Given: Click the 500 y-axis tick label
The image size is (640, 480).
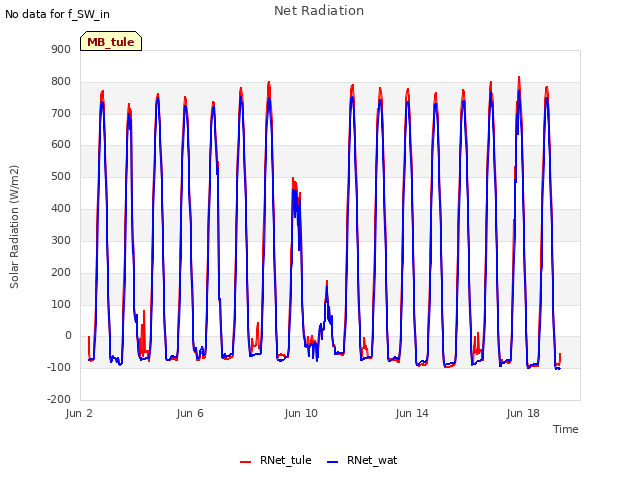Looking at the screenshot, I should coord(61,177).
